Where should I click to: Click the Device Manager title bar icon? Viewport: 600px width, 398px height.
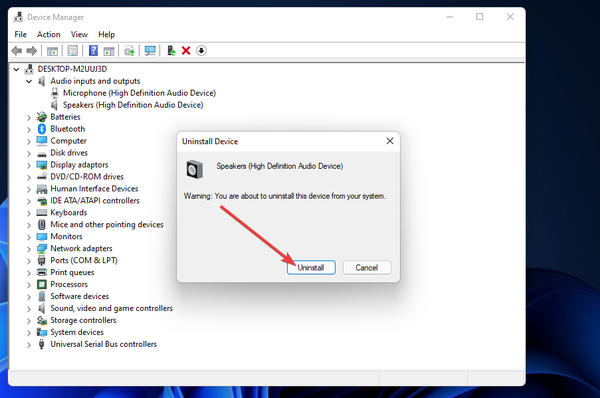18,17
